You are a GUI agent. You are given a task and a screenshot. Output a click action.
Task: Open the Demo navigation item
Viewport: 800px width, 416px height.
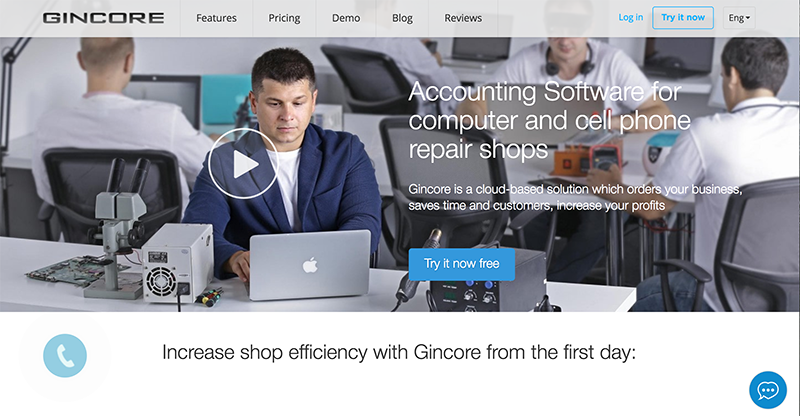(346, 18)
